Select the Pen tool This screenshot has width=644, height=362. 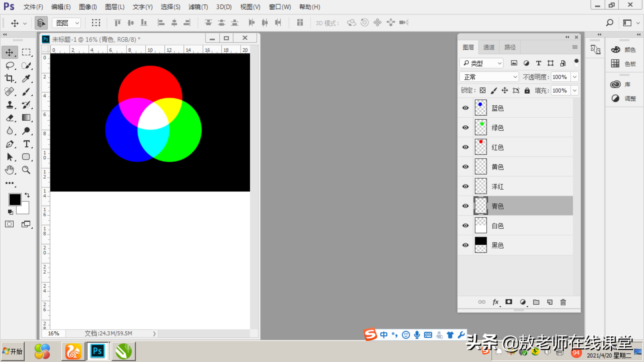coord(10,144)
